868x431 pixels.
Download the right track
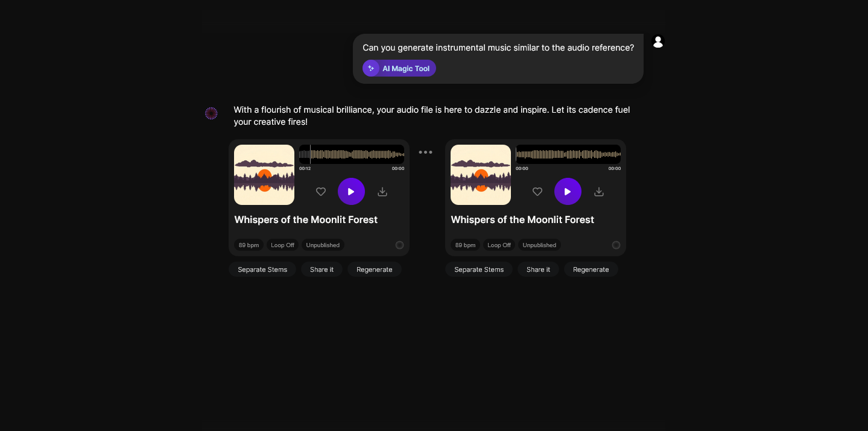click(x=599, y=192)
